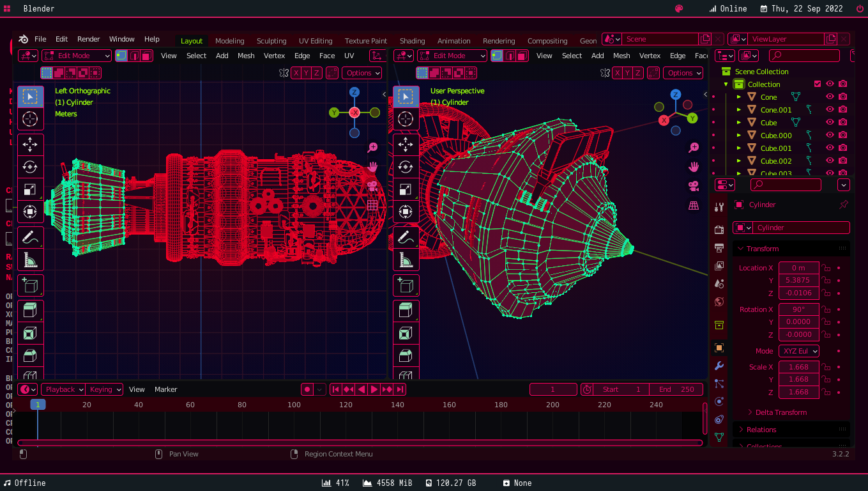Open Options dropdown in left viewport

[x=362, y=73]
